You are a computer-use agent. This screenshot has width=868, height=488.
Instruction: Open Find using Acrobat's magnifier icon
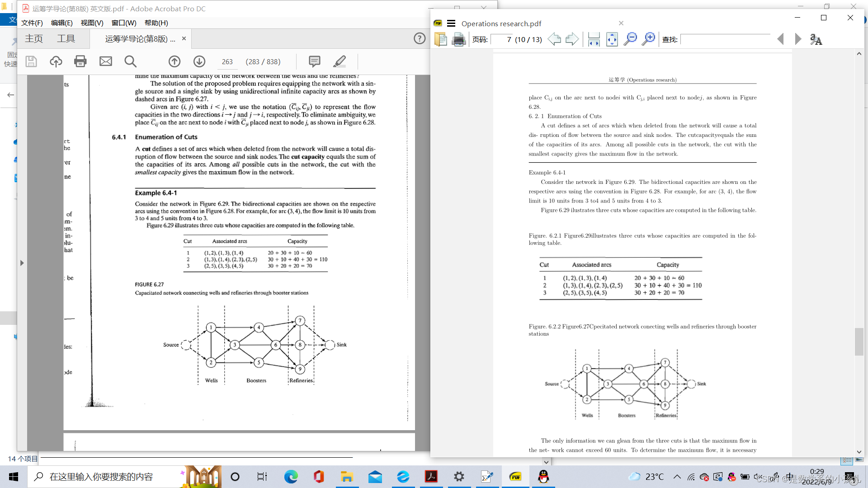coord(131,61)
